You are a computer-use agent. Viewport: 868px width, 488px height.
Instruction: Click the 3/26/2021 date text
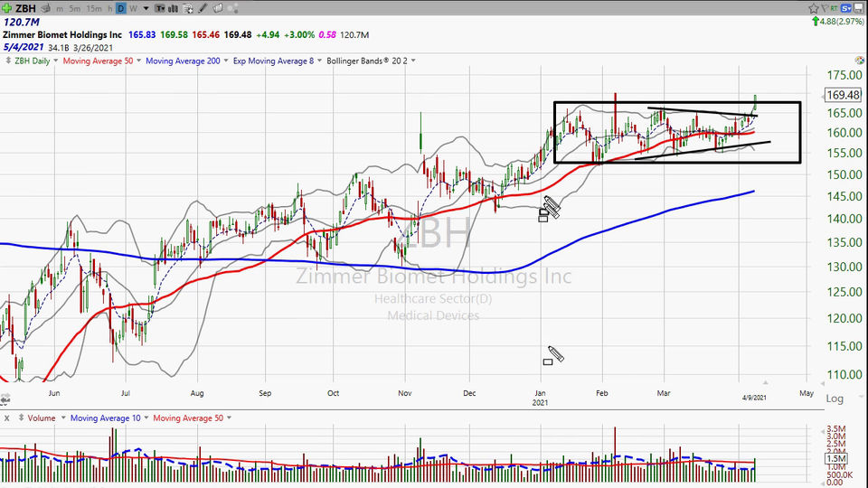tap(93, 48)
